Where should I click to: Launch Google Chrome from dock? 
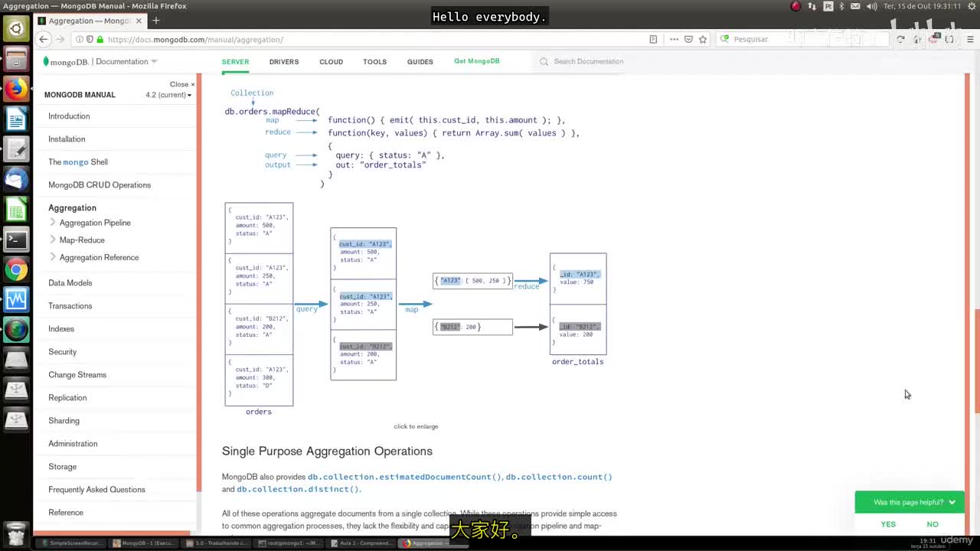(16, 269)
